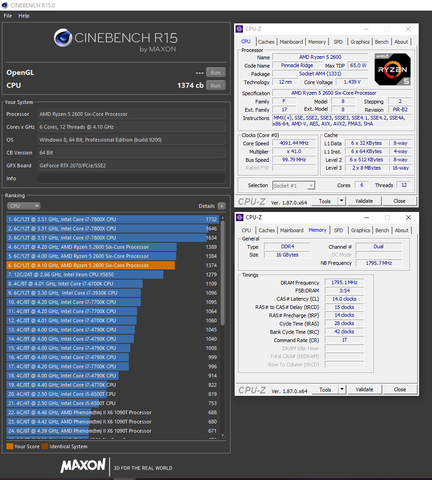Click the Cinebench R15 sphere logo
The width and height of the screenshot is (432, 480).
(63, 38)
